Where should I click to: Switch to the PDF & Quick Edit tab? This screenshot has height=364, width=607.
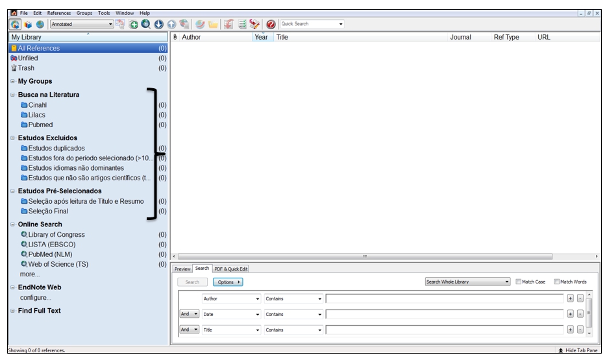pos(231,269)
